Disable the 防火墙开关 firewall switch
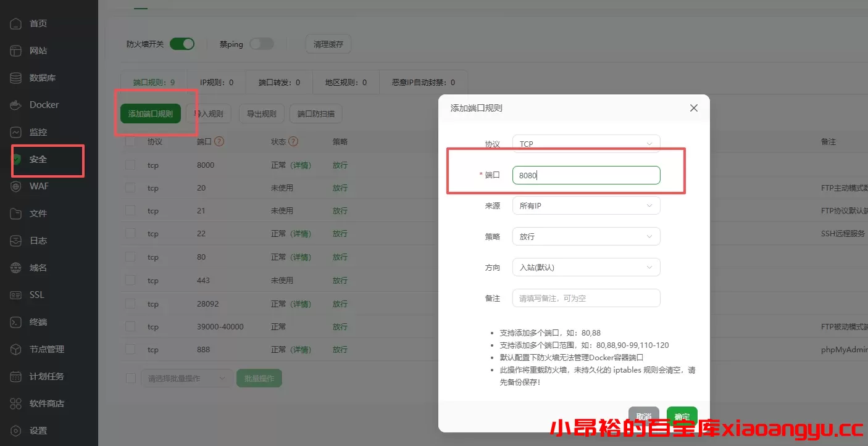The width and height of the screenshot is (868, 446). point(182,43)
